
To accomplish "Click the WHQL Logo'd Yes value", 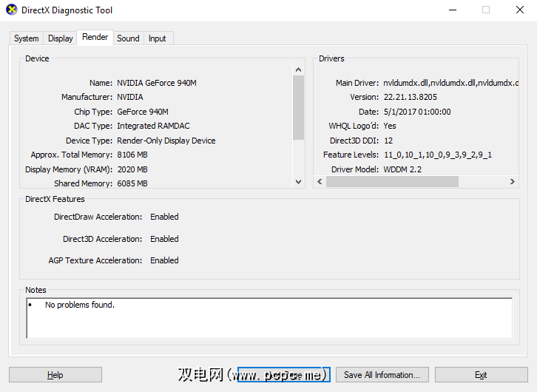I will click(x=390, y=126).
